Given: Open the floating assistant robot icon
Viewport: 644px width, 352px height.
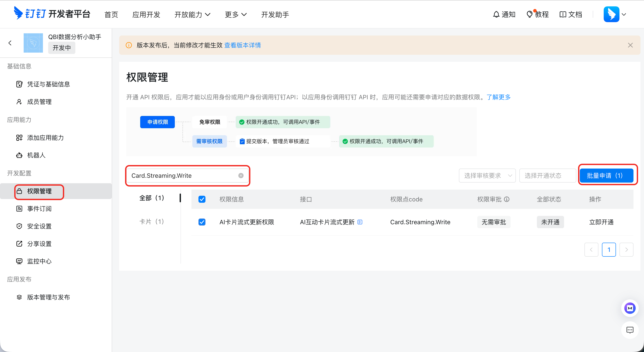Looking at the screenshot, I should 630,308.
